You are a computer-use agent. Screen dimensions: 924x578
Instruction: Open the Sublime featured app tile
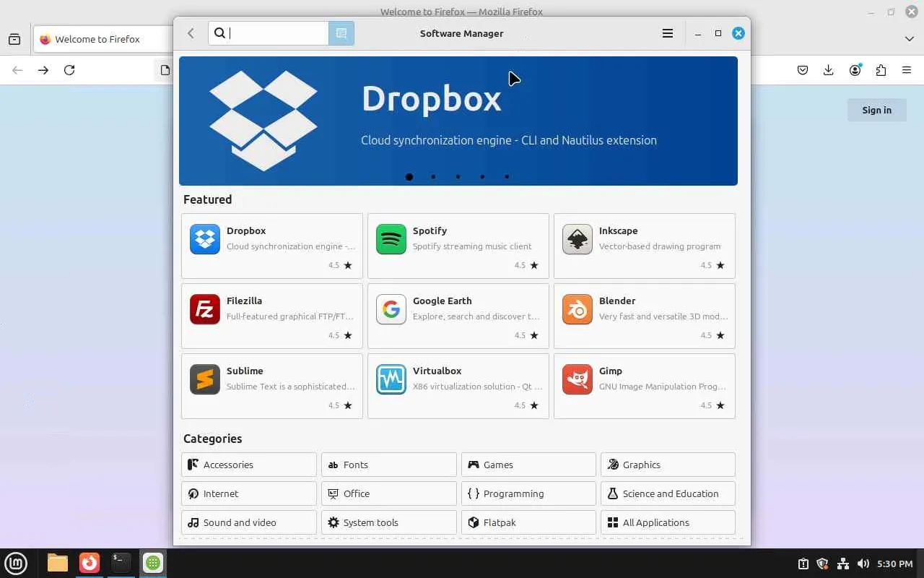click(x=272, y=386)
